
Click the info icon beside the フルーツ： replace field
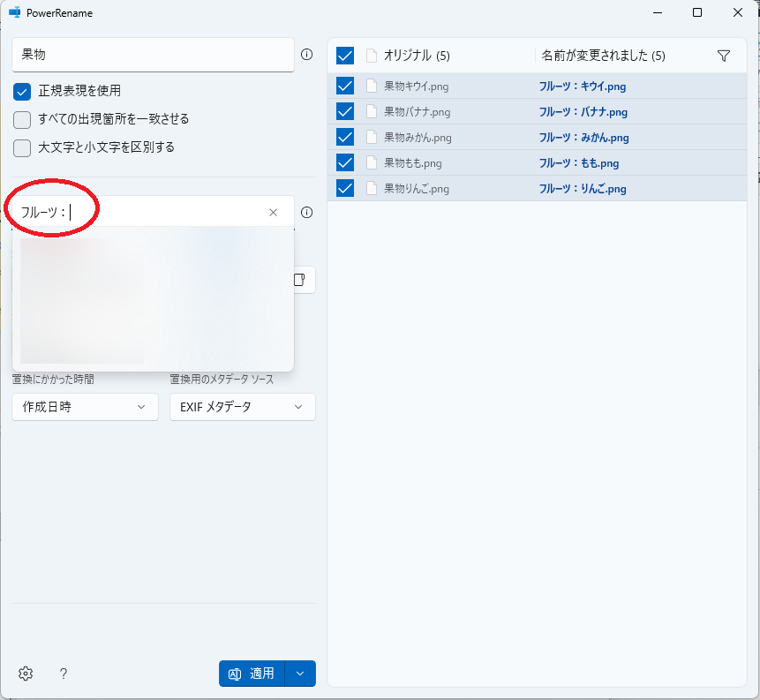click(306, 213)
